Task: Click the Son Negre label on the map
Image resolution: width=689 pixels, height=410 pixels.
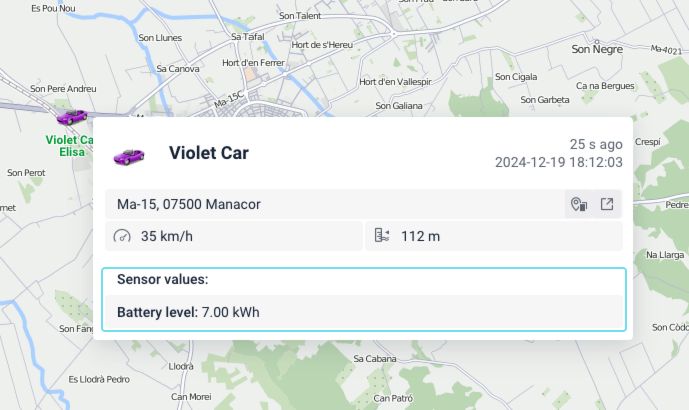Action: point(596,48)
